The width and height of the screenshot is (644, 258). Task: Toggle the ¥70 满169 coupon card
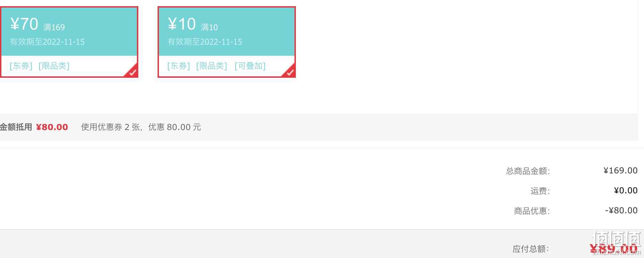click(69, 42)
